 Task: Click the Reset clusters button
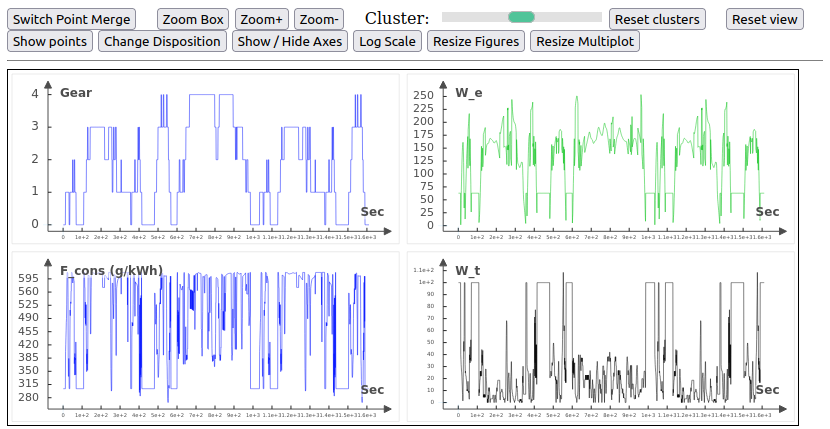(x=657, y=19)
